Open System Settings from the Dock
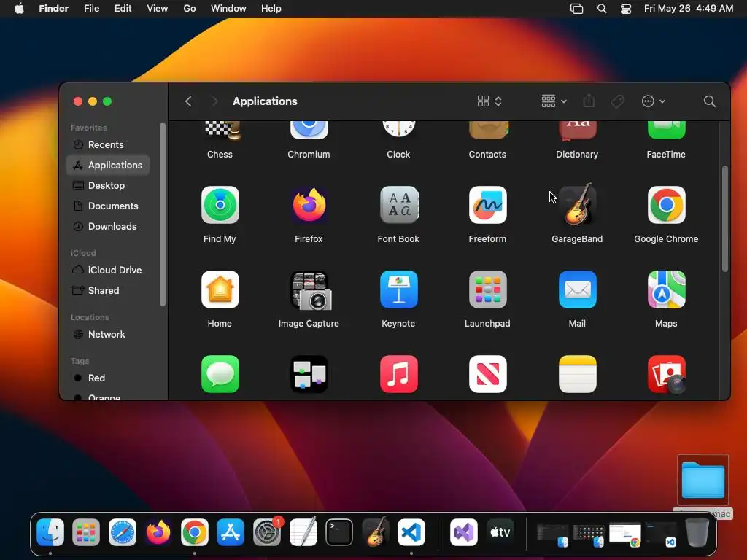The width and height of the screenshot is (747, 560). pos(267,532)
